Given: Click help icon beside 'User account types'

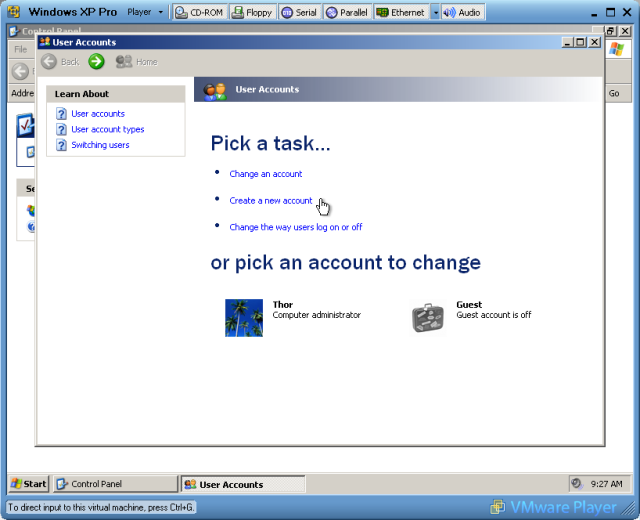Looking at the screenshot, I should tap(61, 129).
